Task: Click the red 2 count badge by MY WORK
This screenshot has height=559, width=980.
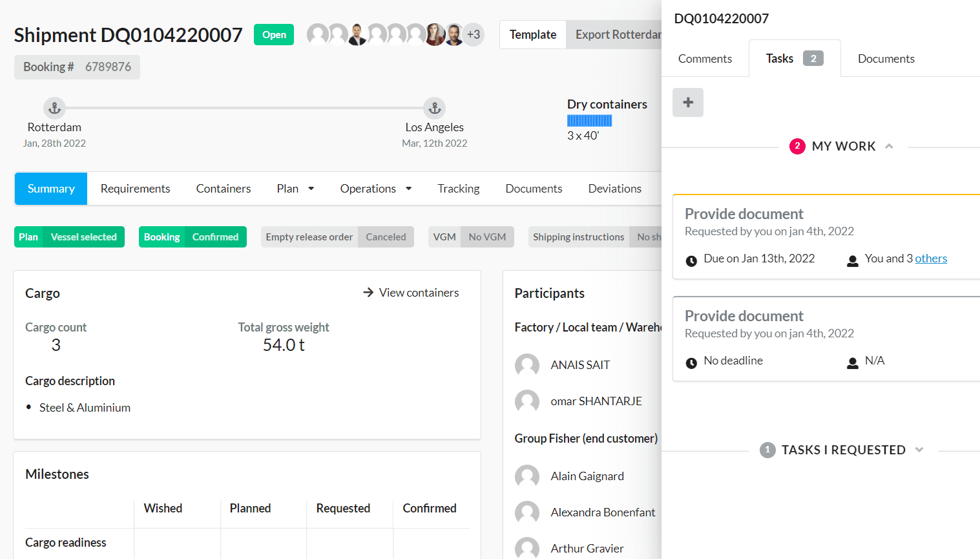Action: [x=797, y=146]
